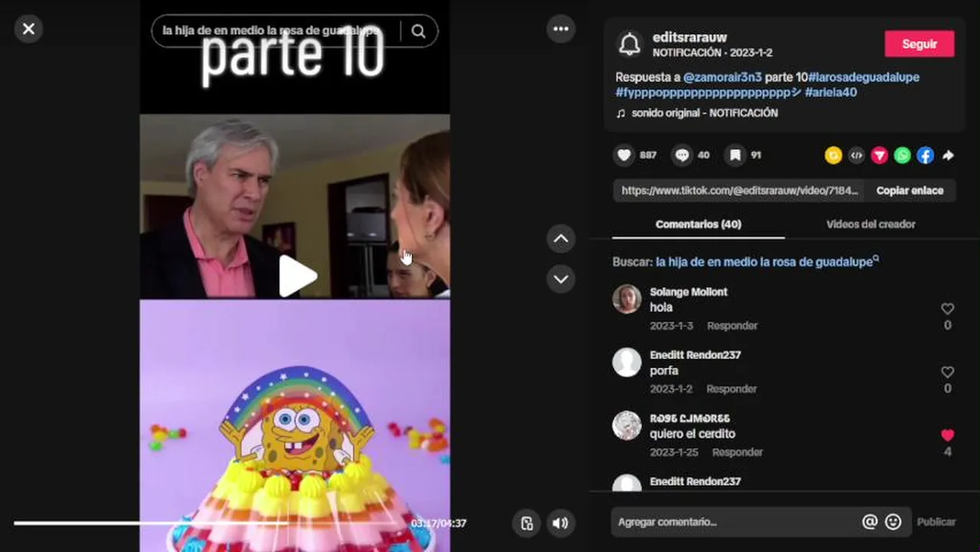This screenshot has width=980, height=552.
Task: Click the suggested search la hija de en medio
Action: click(x=765, y=262)
